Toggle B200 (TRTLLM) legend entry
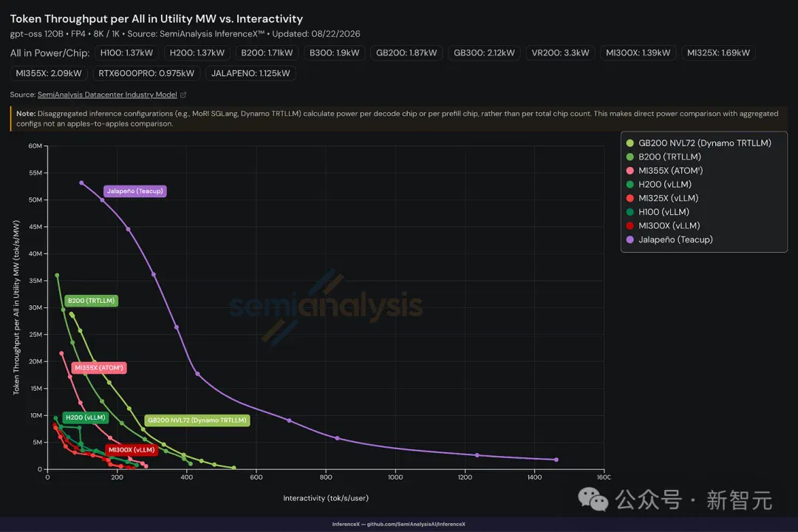This screenshot has height=532, width=798. [664, 157]
